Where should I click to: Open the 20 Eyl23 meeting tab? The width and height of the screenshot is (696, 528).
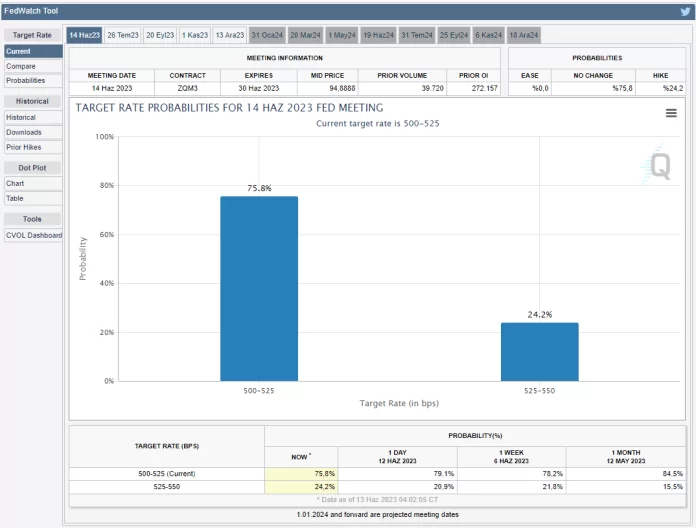click(161, 35)
